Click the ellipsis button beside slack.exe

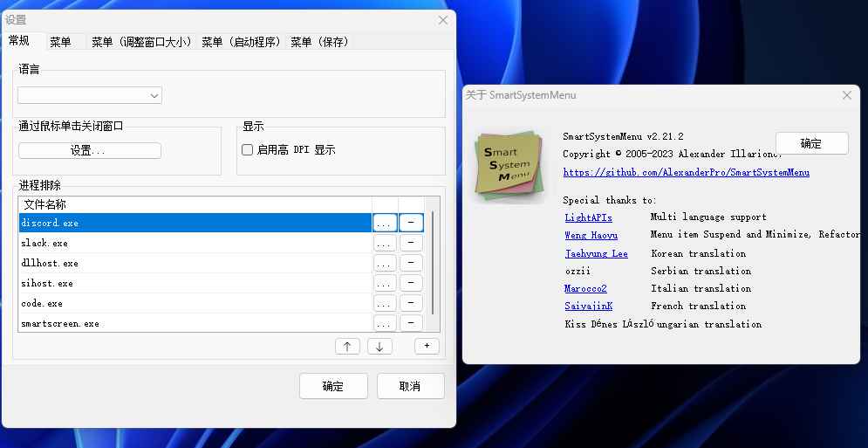[385, 244]
